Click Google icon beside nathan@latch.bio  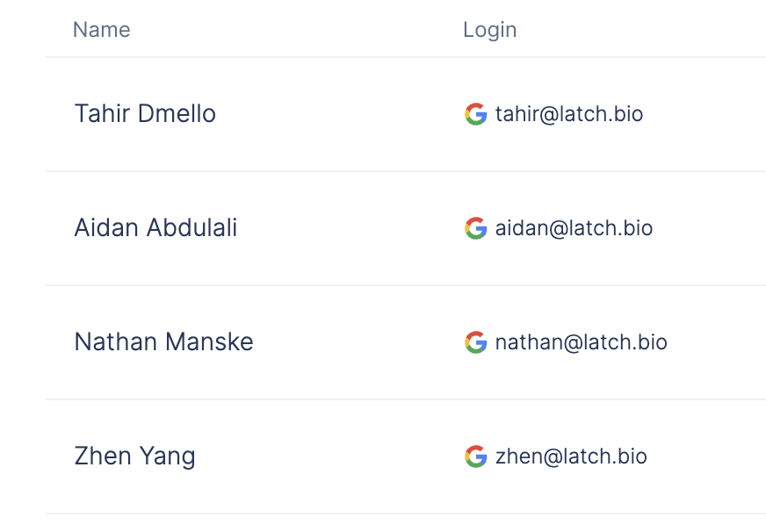(x=475, y=342)
